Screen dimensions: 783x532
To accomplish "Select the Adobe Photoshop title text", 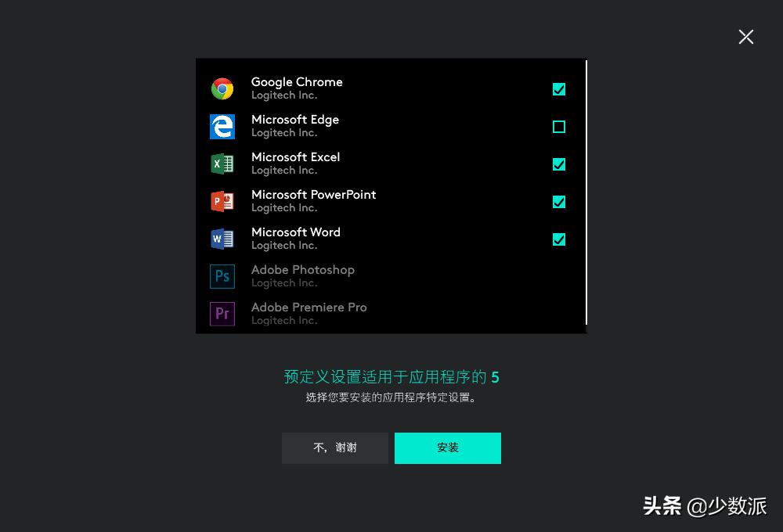I will click(302, 270).
